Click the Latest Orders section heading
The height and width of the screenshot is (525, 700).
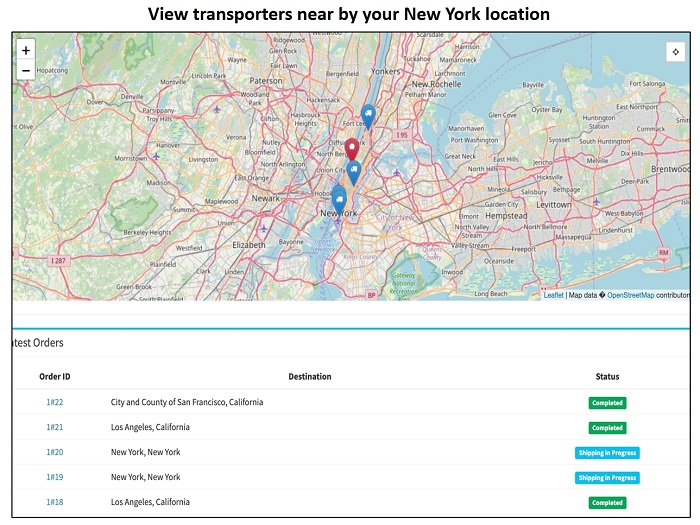pos(38,343)
